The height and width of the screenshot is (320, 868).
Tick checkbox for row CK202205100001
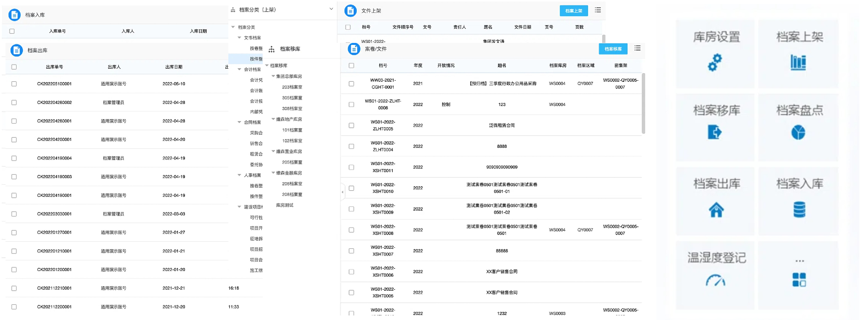tap(14, 84)
